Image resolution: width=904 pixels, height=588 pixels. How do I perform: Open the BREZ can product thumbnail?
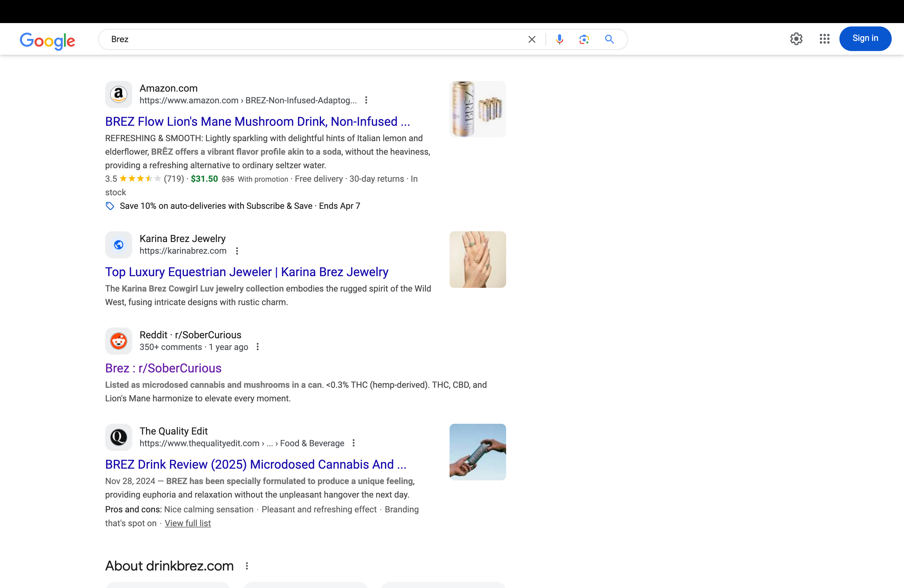pyautogui.click(x=478, y=109)
